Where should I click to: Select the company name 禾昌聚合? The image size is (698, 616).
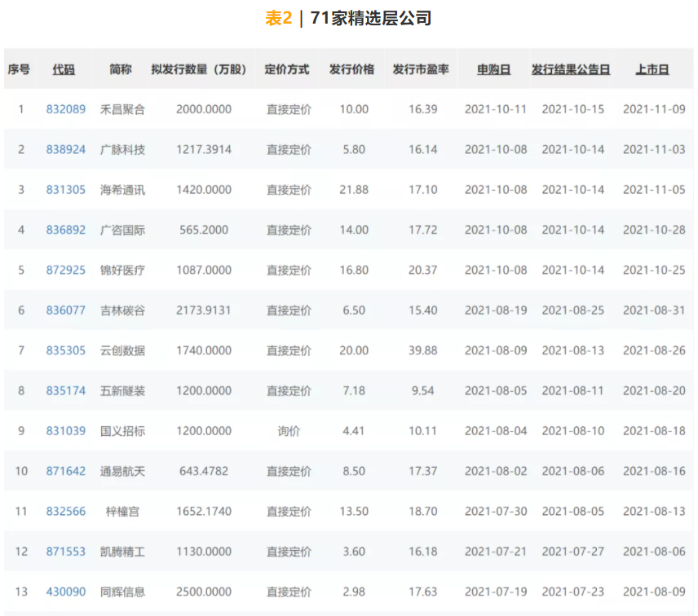pyautogui.click(x=122, y=109)
